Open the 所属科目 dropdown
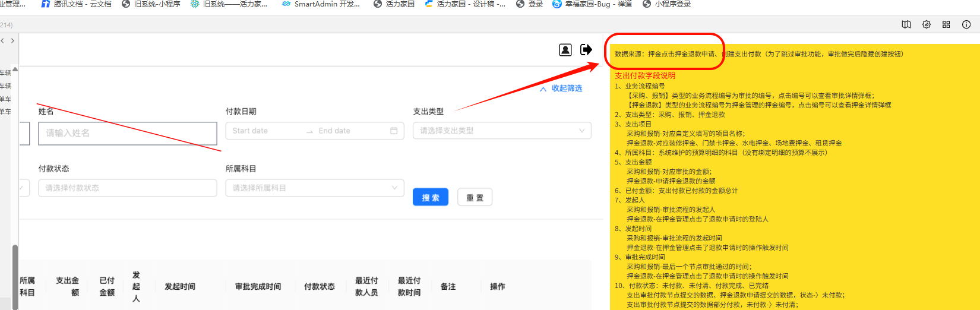980x310 pixels. (x=315, y=188)
